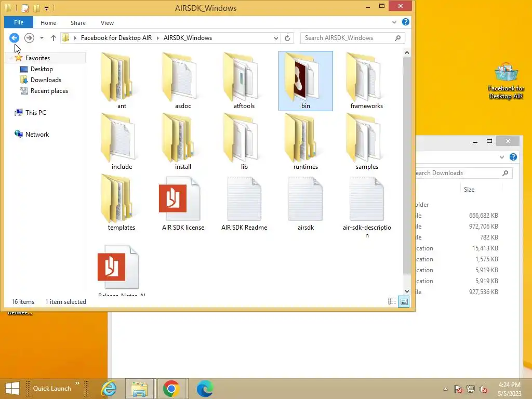Refresh the AIRSDK_Windows folder view
532x399 pixels.
287,38
